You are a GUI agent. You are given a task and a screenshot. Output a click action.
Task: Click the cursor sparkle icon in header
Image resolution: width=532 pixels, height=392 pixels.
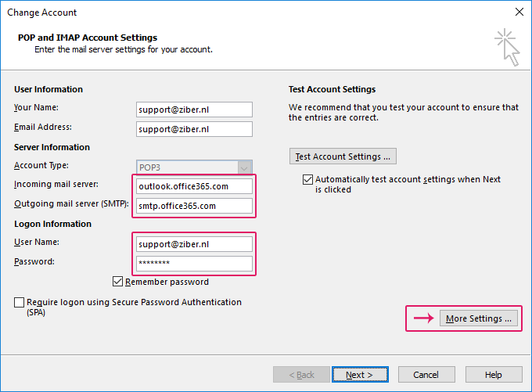pyautogui.click(x=507, y=47)
